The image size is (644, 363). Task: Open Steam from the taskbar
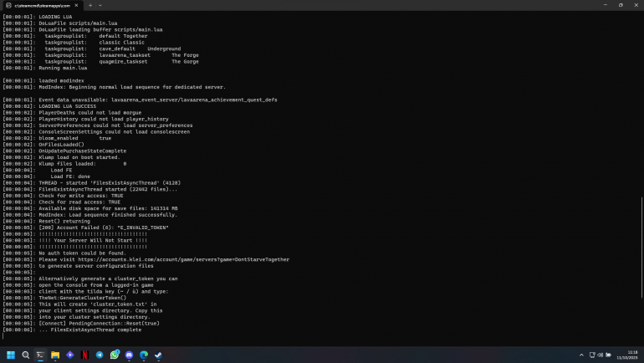pyautogui.click(x=159, y=355)
